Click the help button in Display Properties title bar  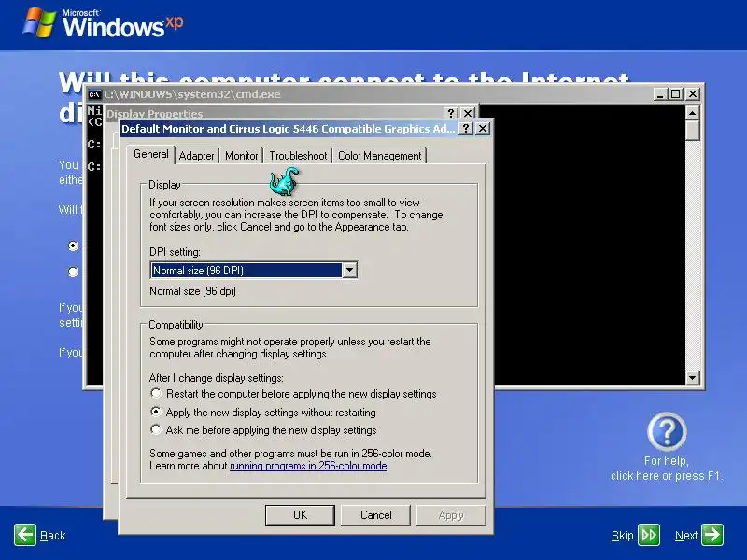point(451,113)
